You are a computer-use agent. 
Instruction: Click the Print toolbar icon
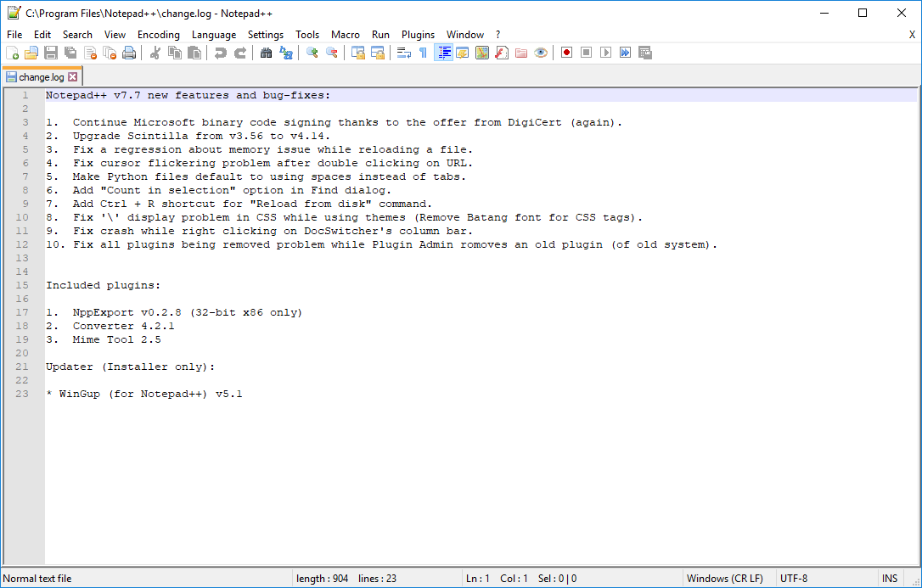pyautogui.click(x=129, y=53)
